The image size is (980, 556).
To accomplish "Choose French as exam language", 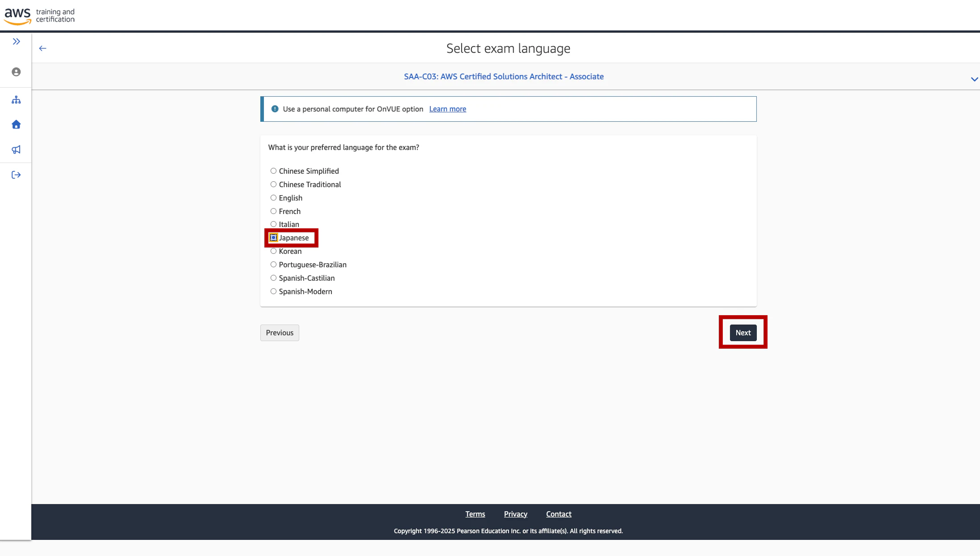I will click(x=273, y=211).
